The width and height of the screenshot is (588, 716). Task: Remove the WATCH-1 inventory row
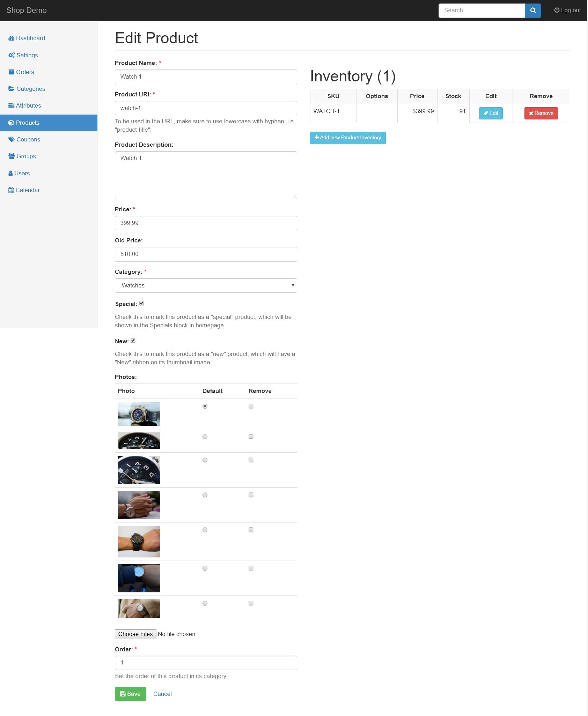(x=541, y=113)
